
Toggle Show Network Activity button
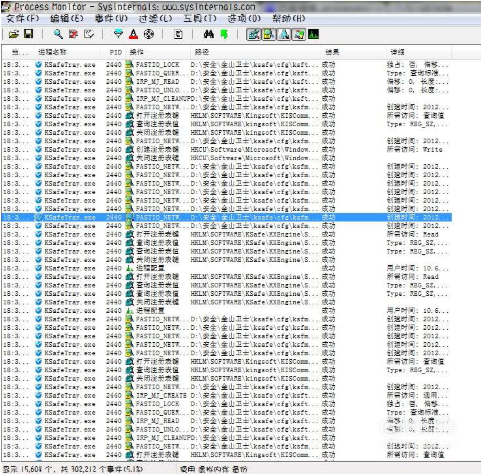pyautogui.click(x=284, y=34)
